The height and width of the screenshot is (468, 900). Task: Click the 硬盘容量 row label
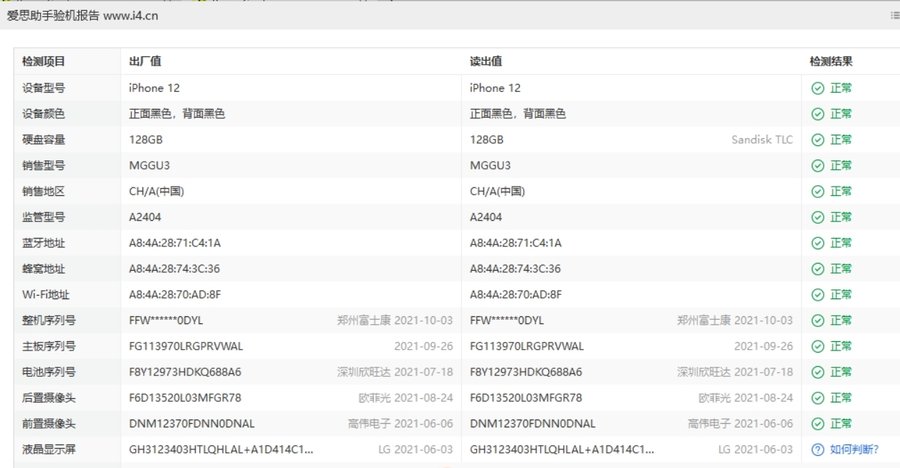coord(44,140)
